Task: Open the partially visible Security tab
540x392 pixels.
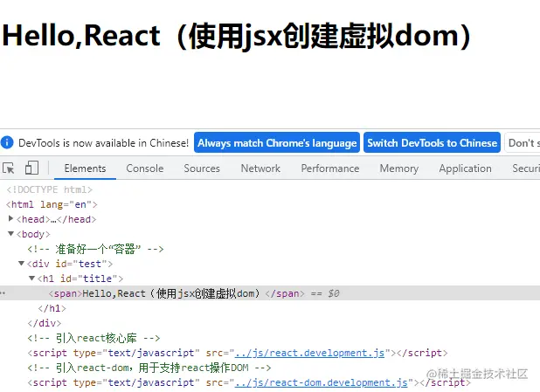Action: coord(526,168)
